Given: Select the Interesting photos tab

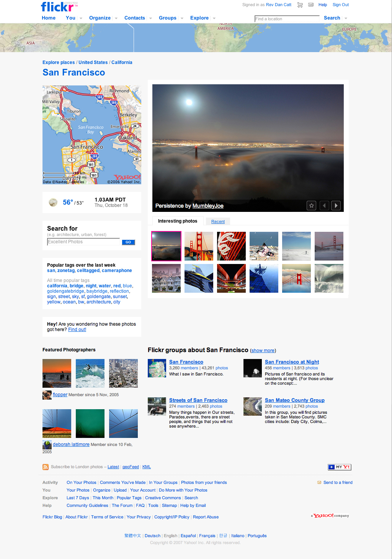Looking at the screenshot, I should click(178, 221).
